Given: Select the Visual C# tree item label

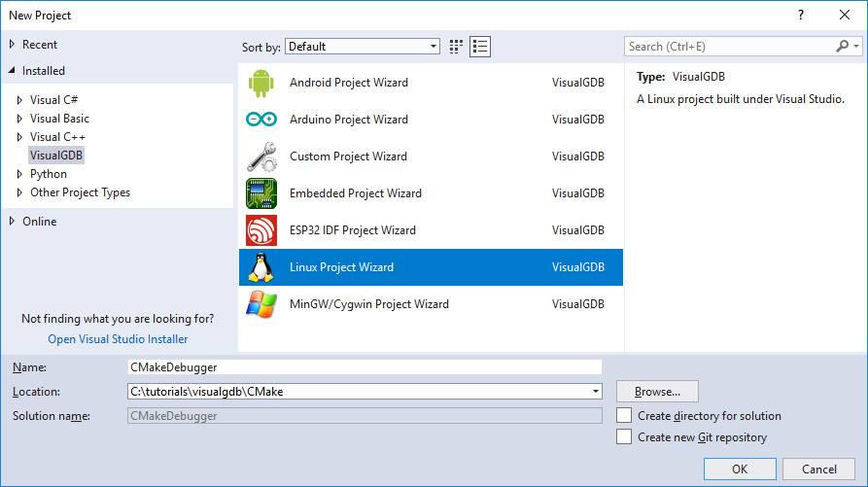Looking at the screenshot, I should coord(53,99).
